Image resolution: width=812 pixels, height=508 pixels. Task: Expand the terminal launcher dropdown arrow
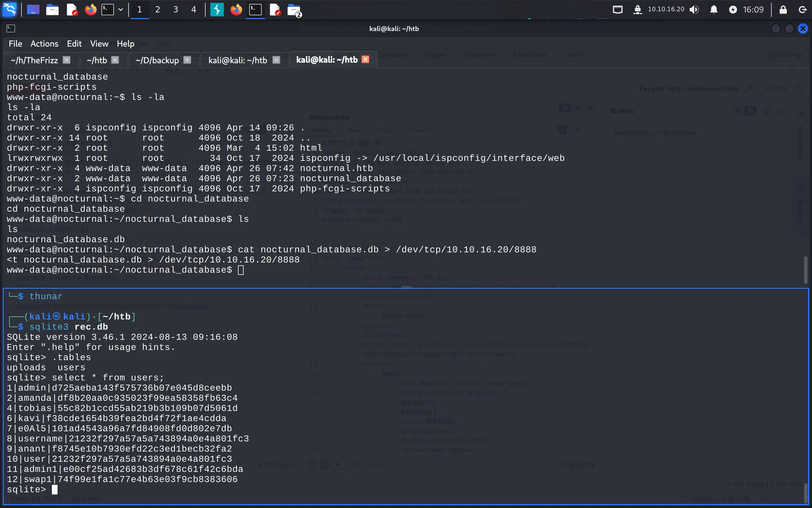pyautogui.click(x=121, y=9)
